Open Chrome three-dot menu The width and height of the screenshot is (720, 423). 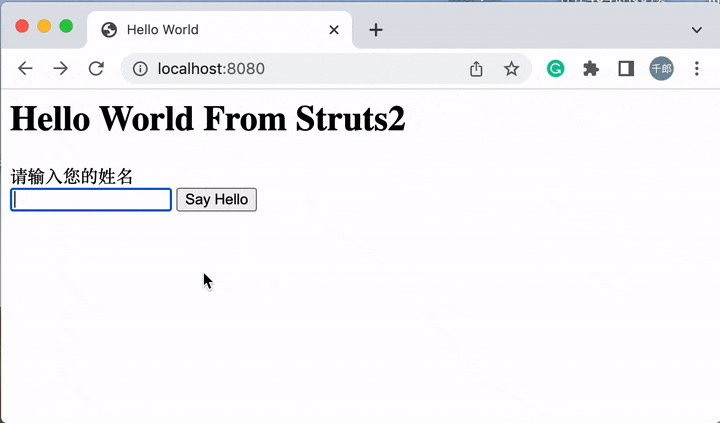(x=697, y=69)
